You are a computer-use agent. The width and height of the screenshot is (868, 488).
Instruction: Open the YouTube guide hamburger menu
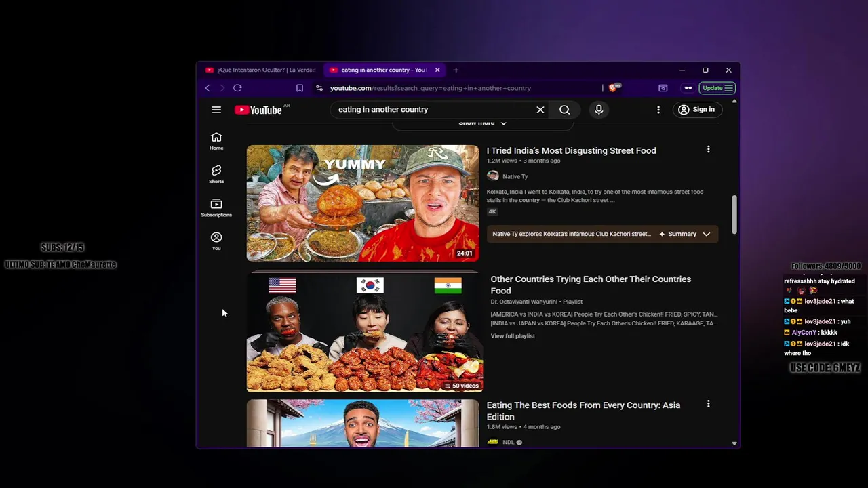coord(216,110)
